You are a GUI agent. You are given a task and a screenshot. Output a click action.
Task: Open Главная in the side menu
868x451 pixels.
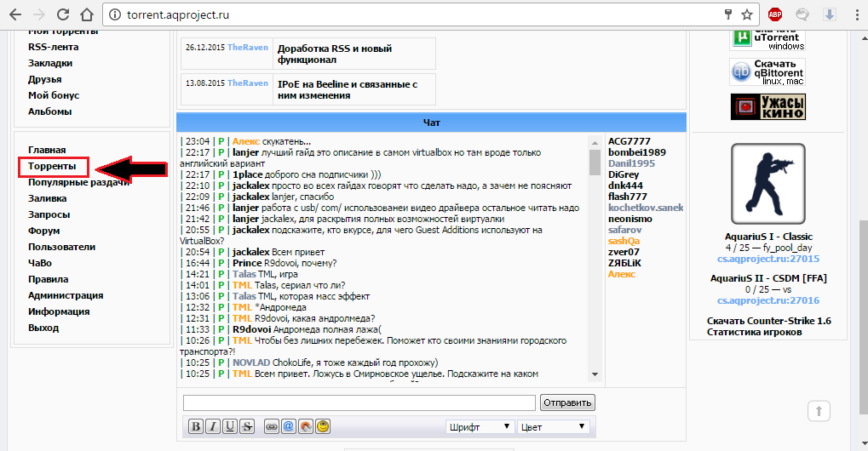[47, 150]
